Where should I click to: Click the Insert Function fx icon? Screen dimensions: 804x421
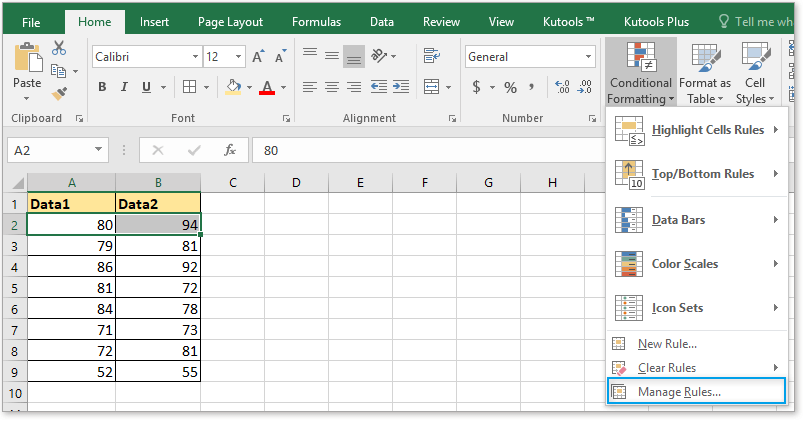pyautogui.click(x=230, y=150)
